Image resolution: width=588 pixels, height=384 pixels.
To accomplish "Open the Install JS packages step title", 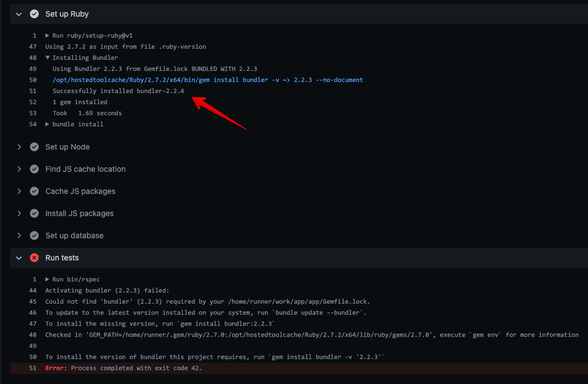I will click(x=80, y=213).
